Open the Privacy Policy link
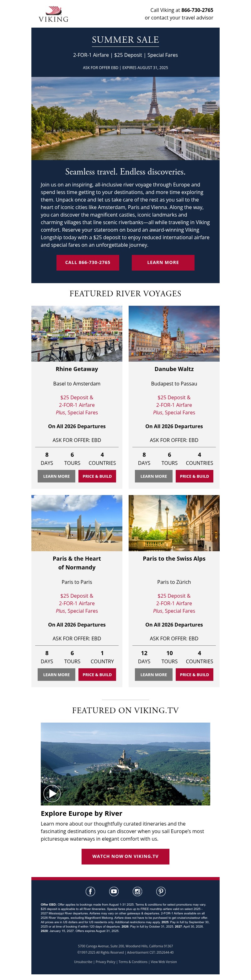 pyautogui.click(x=105, y=961)
